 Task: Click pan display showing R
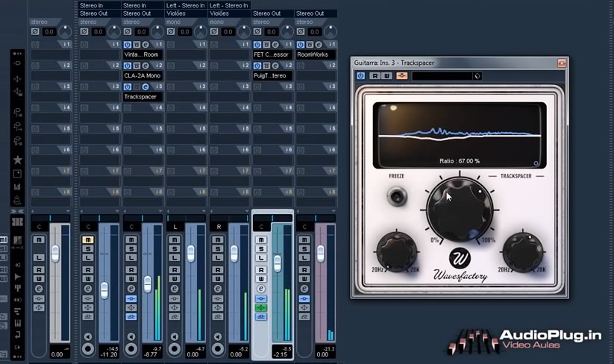218,227
